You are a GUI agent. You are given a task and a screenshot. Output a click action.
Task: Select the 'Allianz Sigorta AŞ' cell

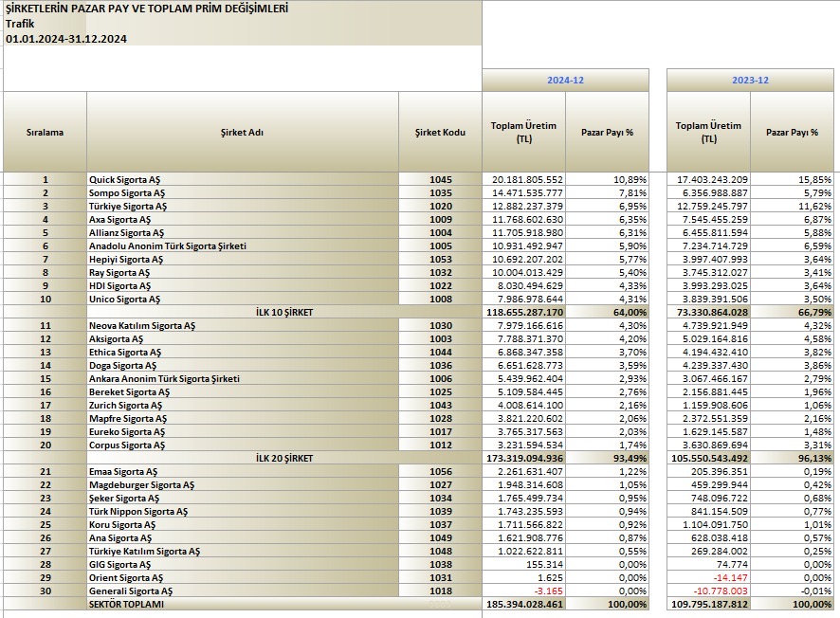(242, 232)
